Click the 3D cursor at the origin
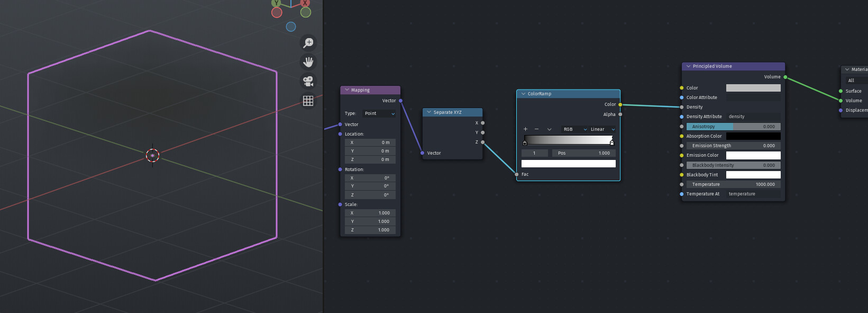The height and width of the screenshot is (313, 868). tap(152, 155)
